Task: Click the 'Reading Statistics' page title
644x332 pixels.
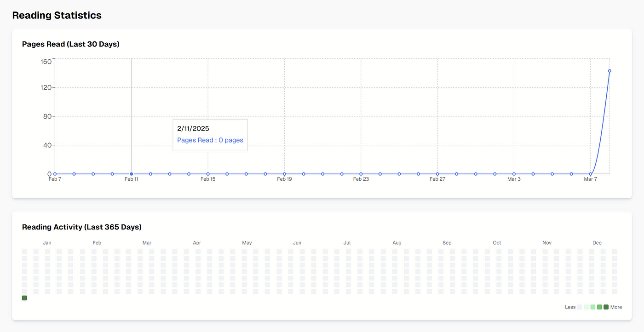Action: pos(57,15)
